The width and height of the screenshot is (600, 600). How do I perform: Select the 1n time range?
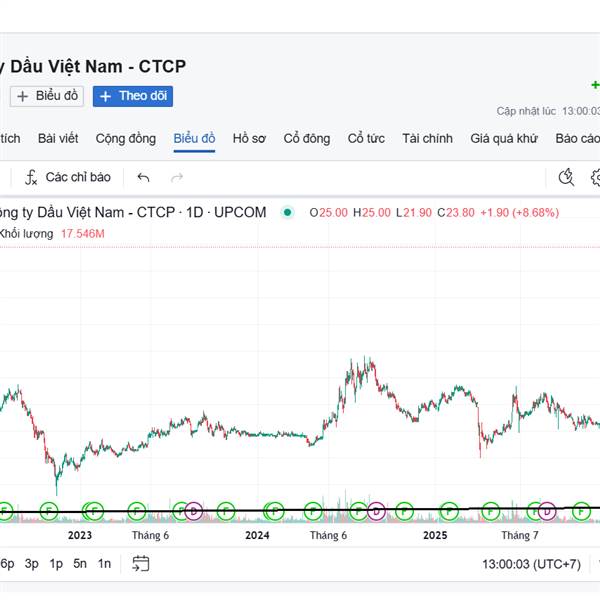pyautogui.click(x=104, y=563)
